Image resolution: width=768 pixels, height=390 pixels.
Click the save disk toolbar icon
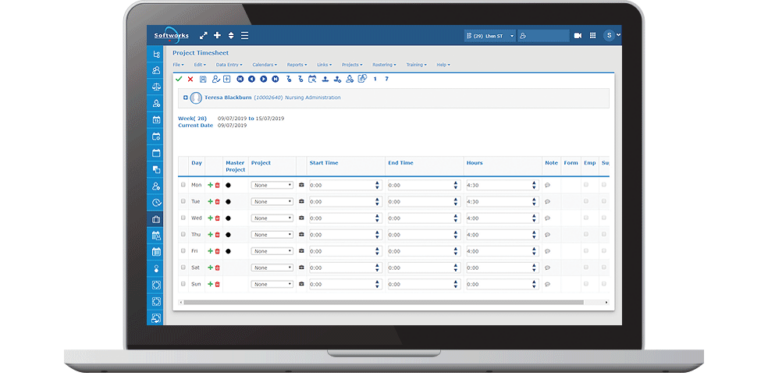203,79
